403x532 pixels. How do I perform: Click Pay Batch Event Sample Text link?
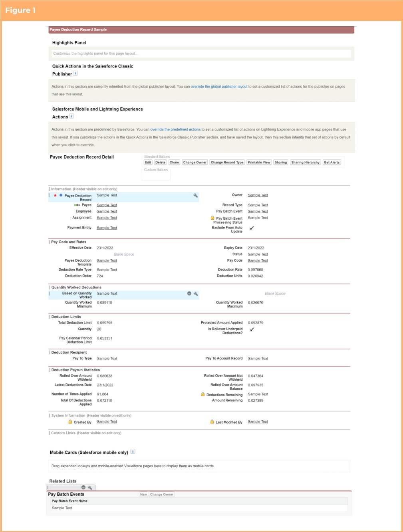(x=258, y=212)
